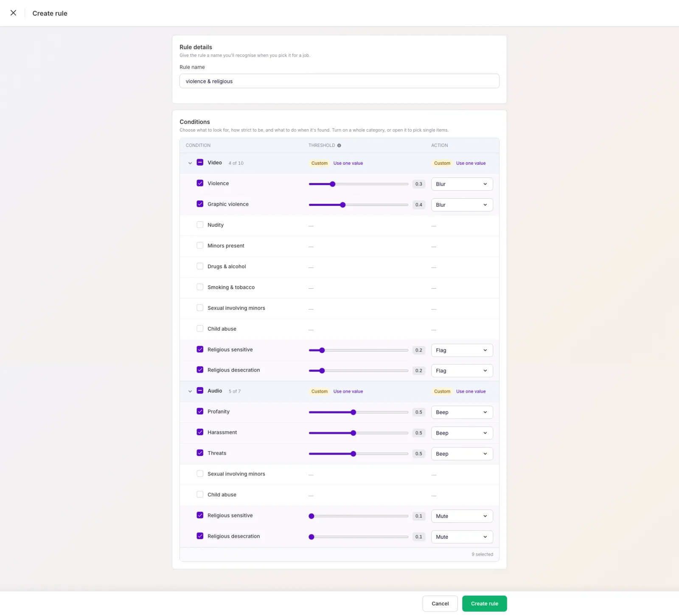Screen dimensions: 679x616
Task: Uncheck the Violence condition
Action: (200, 183)
